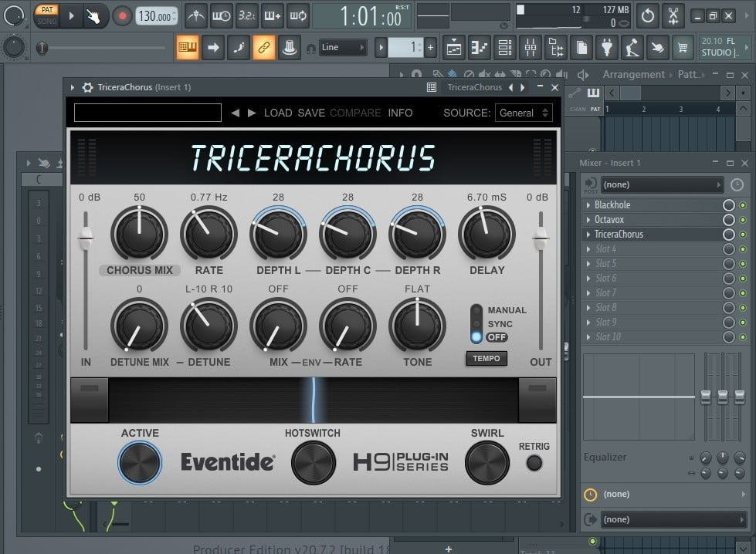The height and width of the screenshot is (554, 756).
Task: Toggle the typing keyboard to piano icon
Action: pyautogui.click(x=187, y=47)
